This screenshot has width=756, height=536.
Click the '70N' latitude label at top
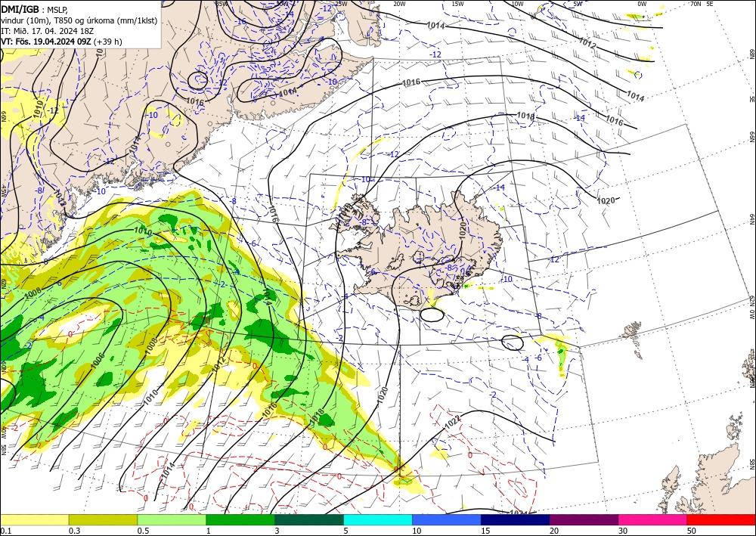696,4
